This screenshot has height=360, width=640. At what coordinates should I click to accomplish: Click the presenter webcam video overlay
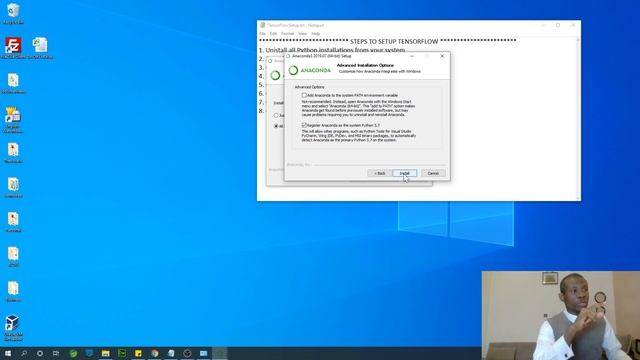(561, 316)
